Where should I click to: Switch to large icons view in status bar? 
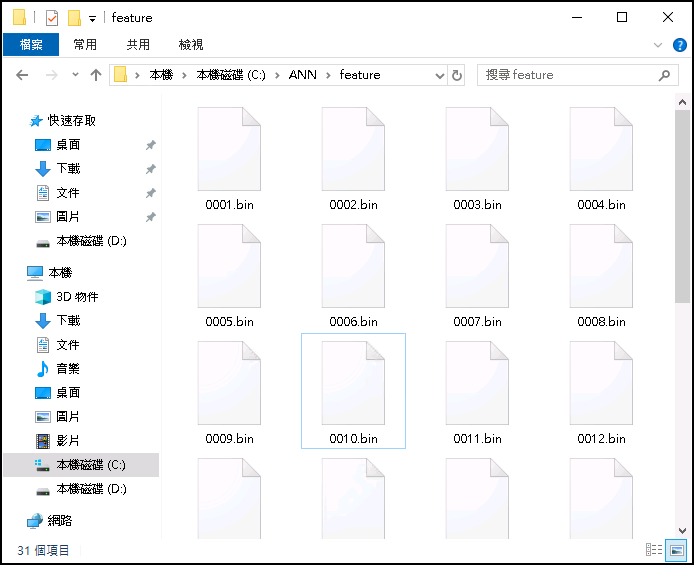point(677,550)
